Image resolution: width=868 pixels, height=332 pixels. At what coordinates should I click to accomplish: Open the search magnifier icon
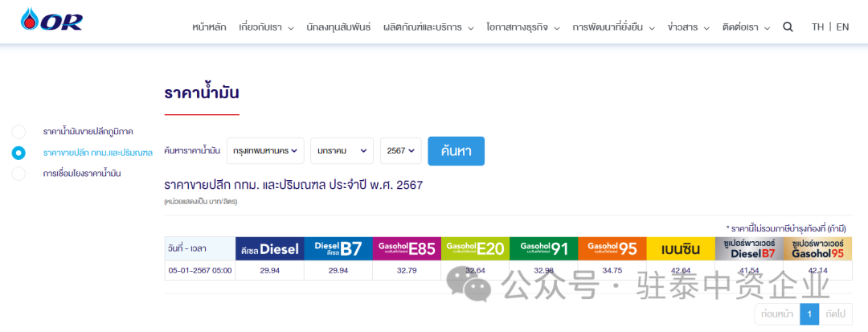(788, 27)
